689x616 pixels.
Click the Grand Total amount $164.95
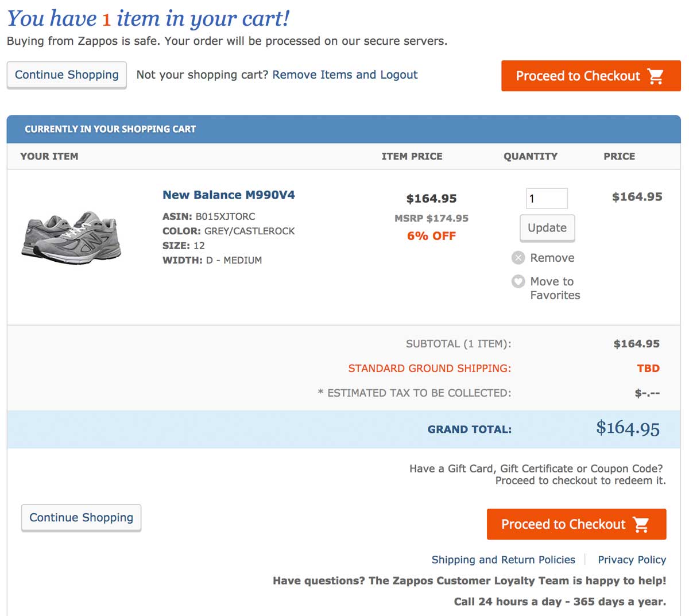(x=628, y=428)
